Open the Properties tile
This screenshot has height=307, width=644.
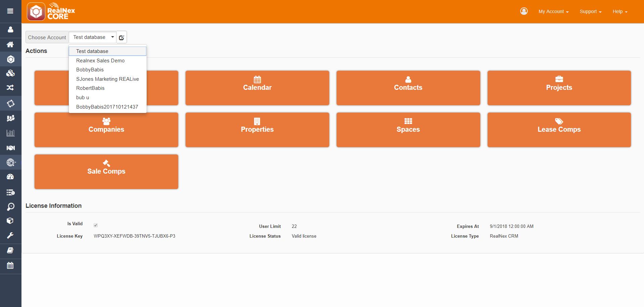(x=257, y=130)
